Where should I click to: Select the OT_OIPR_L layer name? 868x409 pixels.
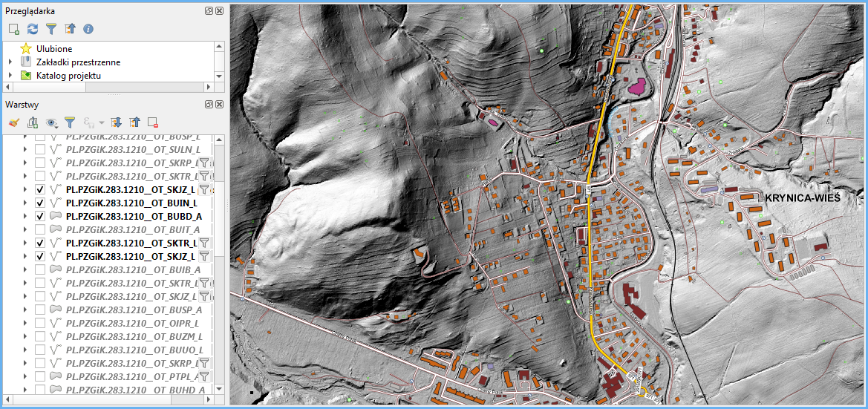click(x=132, y=323)
